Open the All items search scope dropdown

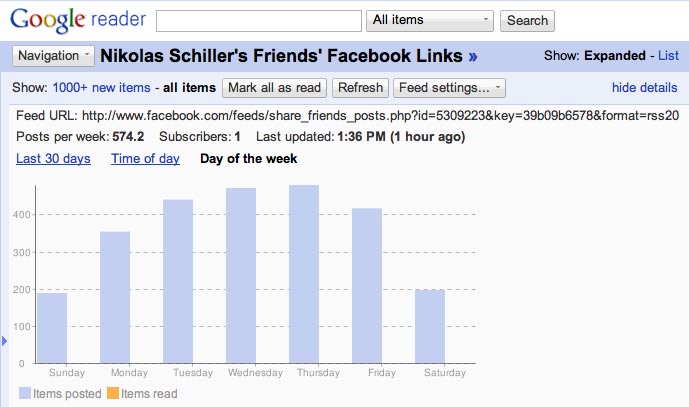click(430, 21)
